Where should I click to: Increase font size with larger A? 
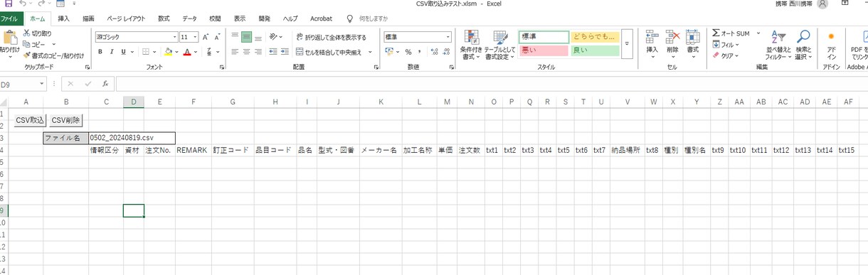click(206, 37)
